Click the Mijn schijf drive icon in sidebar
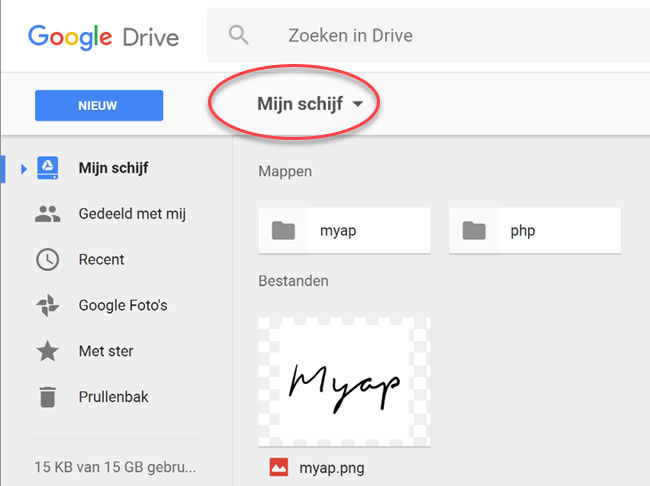 pyautogui.click(x=48, y=168)
